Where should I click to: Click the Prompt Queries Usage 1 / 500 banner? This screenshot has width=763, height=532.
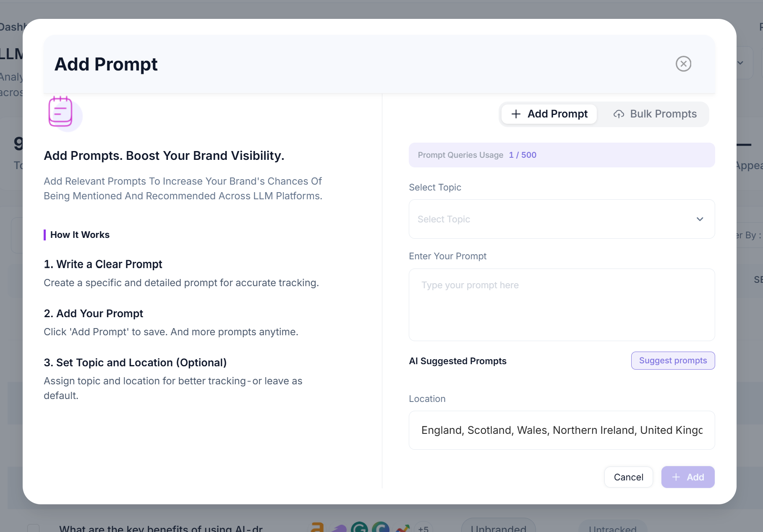click(562, 155)
